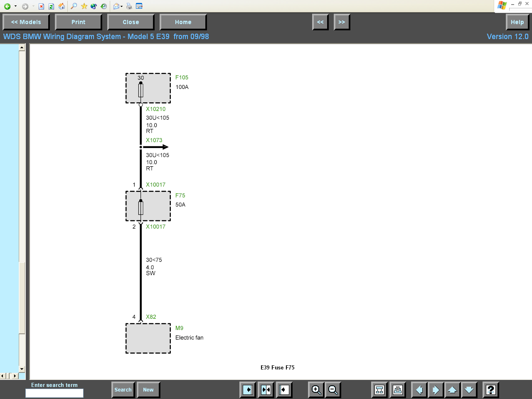Viewport: 532px width, 399px height.
Task: Click the Edit page icon in browser toolbar
Action: (x=139, y=6)
